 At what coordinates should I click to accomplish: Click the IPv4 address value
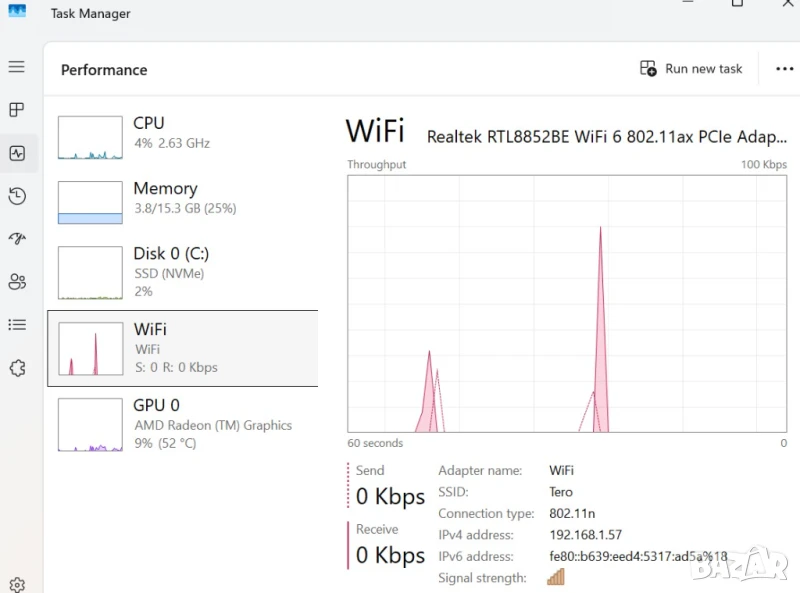coord(585,535)
